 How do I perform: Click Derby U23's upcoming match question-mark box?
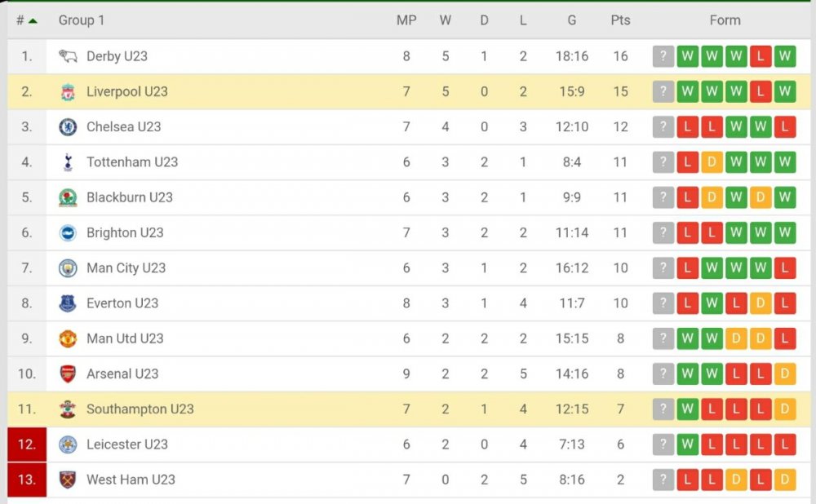[663, 56]
